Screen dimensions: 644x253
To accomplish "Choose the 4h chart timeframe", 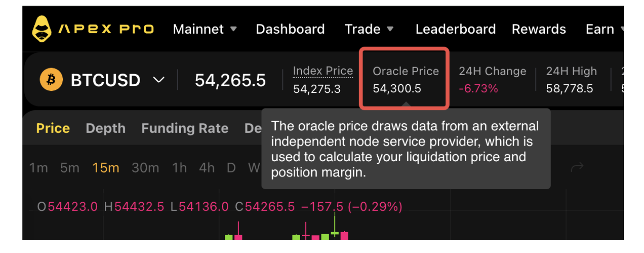I will coord(207,168).
